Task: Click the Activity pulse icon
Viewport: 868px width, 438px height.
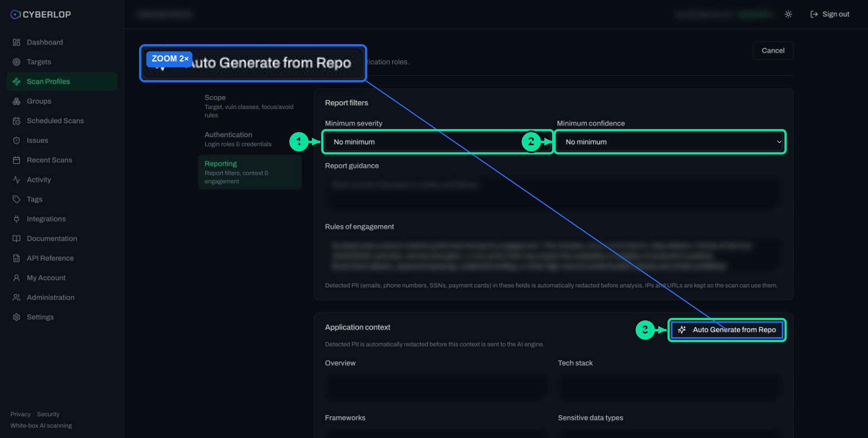Action: pyautogui.click(x=16, y=180)
